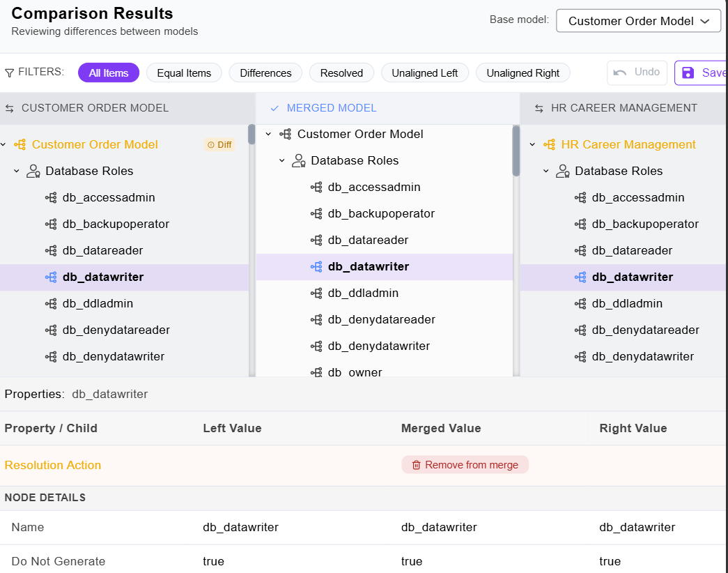728x573 pixels.
Task: Collapse Database Roles in merged panel
Action: (282, 160)
